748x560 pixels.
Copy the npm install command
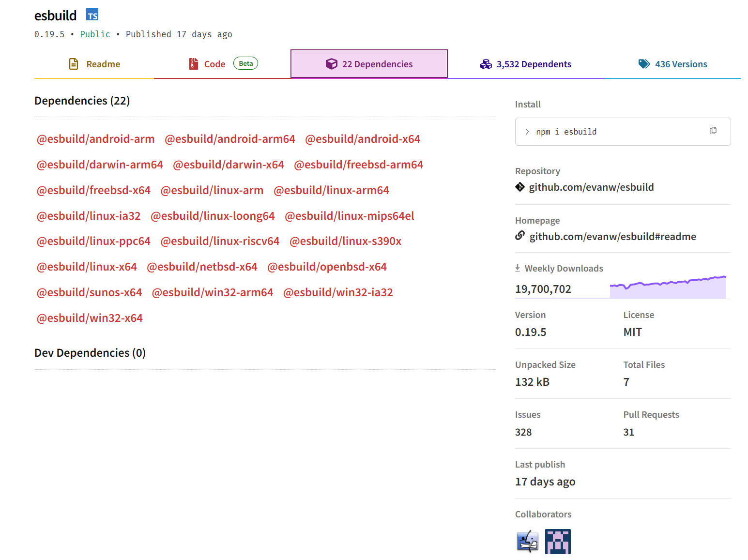tap(713, 131)
